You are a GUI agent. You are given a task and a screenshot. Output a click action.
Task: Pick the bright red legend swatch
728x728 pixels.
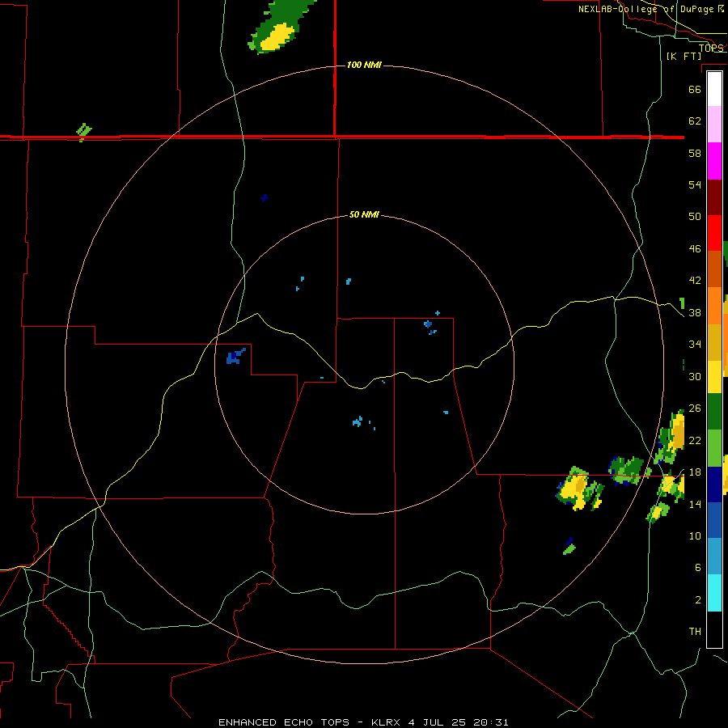coord(714,233)
